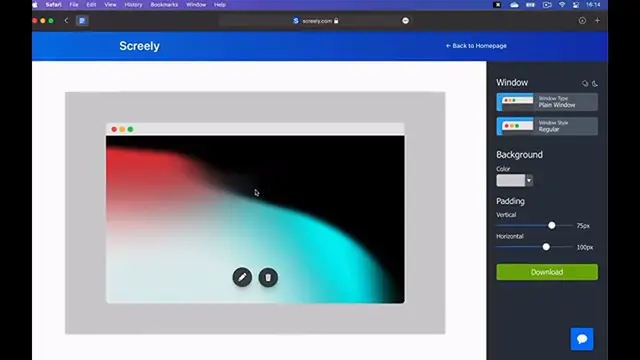Image resolution: width=640 pixels, height=360 pixels.
Task: Open the File menu
Action: (x=74, y=5)
